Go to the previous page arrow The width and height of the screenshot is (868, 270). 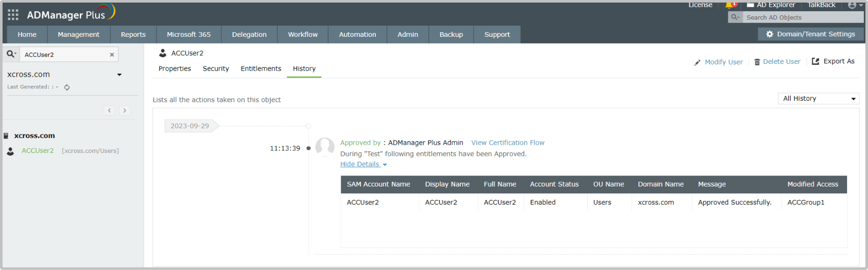click(x=109, y=110)
